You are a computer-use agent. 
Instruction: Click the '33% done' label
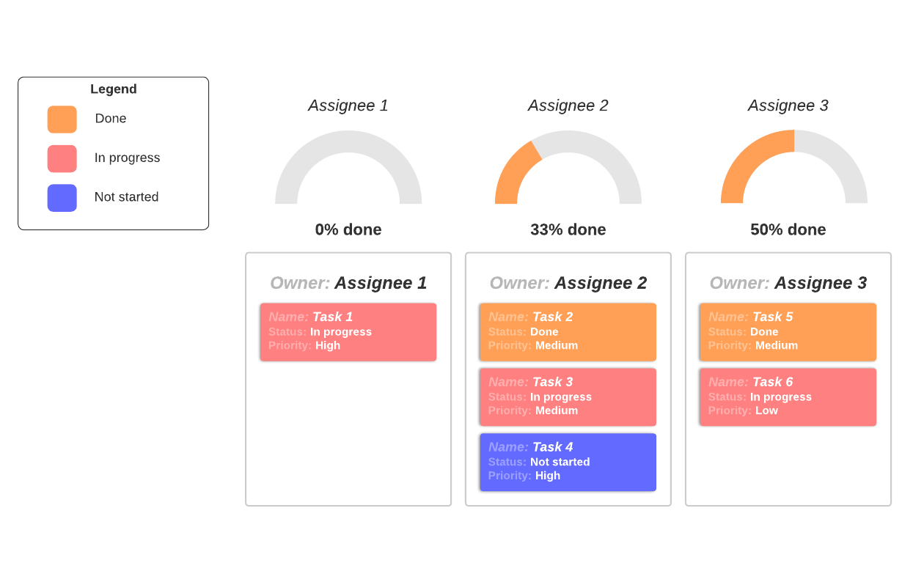(x=568, y=229)
